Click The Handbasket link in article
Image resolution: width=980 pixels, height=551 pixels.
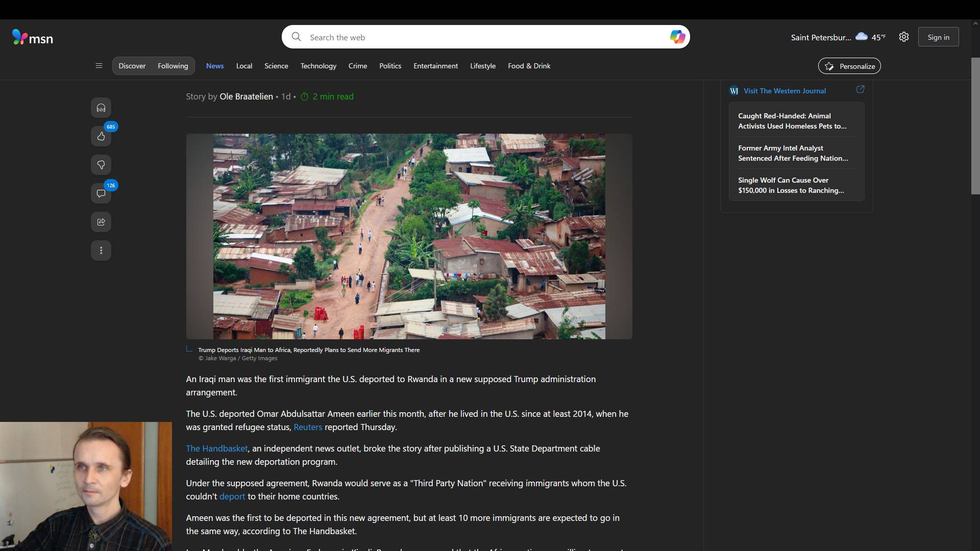tap(216, 449)
